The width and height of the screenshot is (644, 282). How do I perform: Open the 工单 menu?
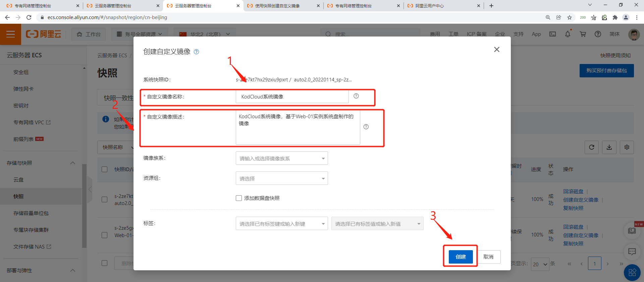453,34
